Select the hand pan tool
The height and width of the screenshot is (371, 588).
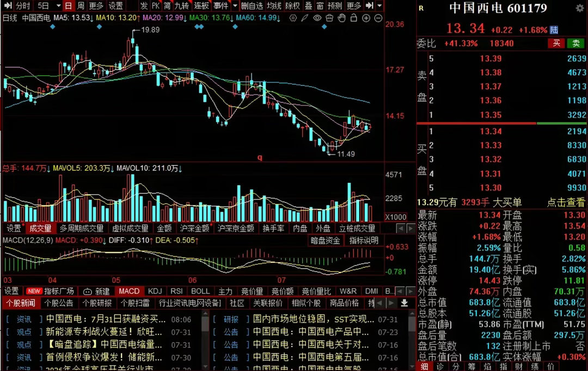(x=341, y=17)
